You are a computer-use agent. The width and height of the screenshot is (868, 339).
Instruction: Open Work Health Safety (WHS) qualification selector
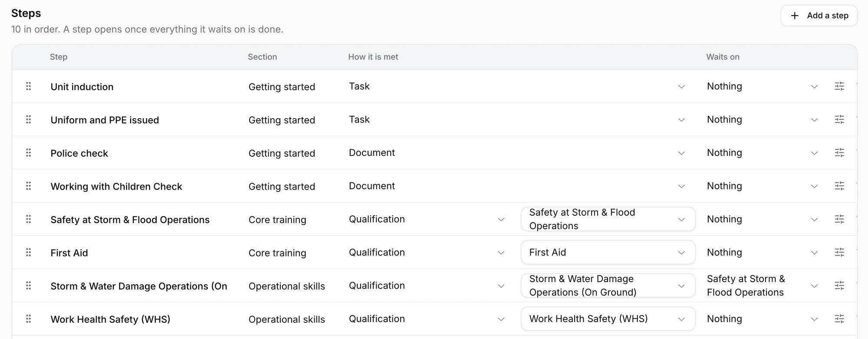tap(608, 319)
